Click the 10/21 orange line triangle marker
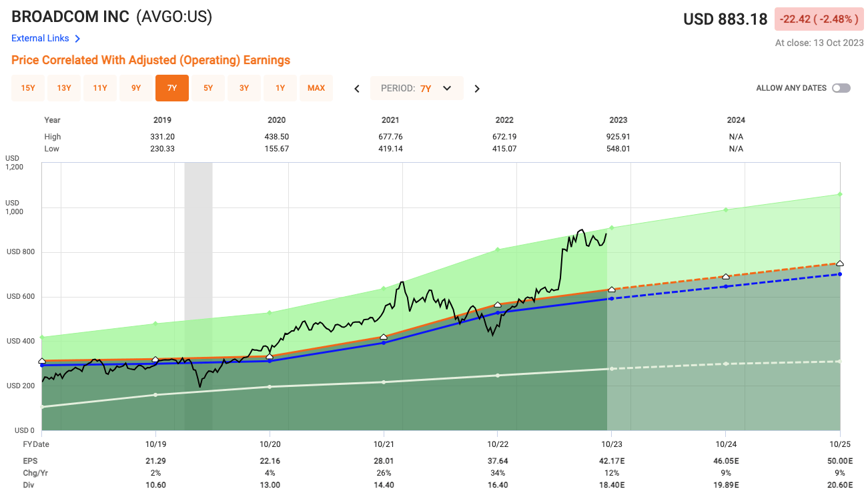Screen dimensions: 868x493 pos(384,337)
